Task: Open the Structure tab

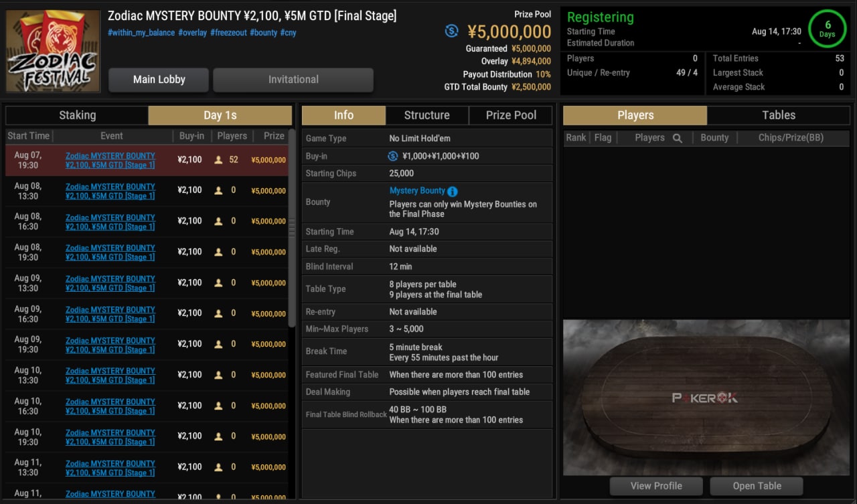Action: click(x=426, y=115)
